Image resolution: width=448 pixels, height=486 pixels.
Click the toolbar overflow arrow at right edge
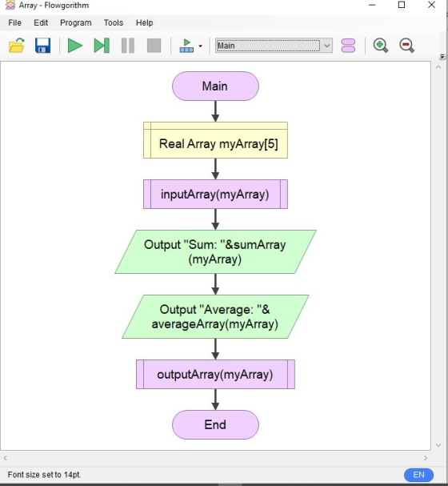[x=442, y=57]
